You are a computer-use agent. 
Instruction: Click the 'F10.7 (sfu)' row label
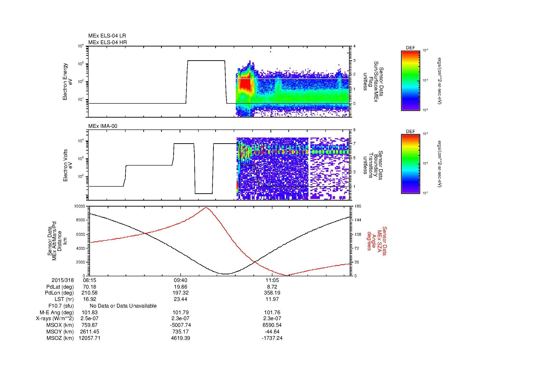click(61, 306)
